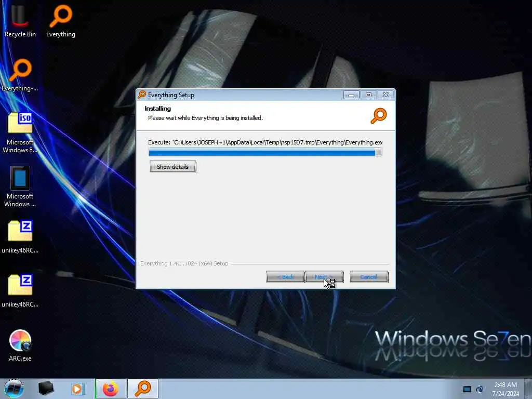The width and height of the screenshot is (532, 399).
Task: Minimize the Everything Setup window
Action: click(x=351, y=95)
